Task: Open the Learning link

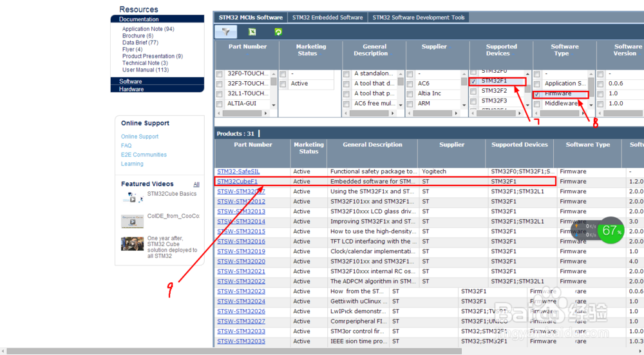Action: click(132, 164)
